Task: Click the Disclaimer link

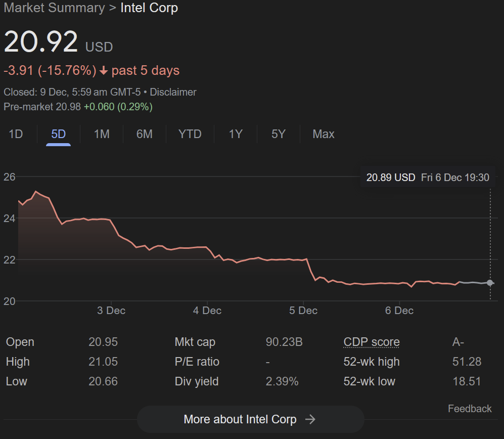Action: (173, 93)
